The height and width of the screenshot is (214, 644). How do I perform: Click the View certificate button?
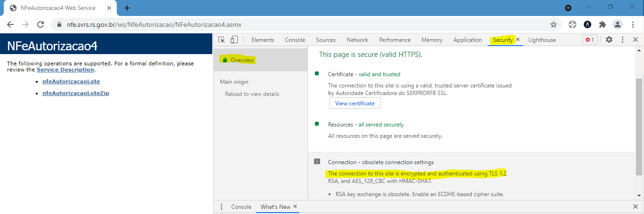pyautogui.click(x=354, y=103)
